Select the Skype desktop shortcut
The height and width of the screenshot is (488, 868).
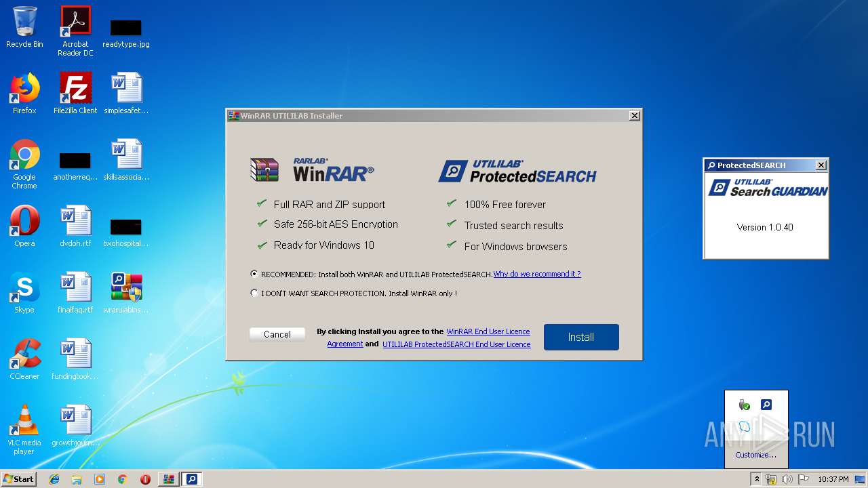[x=24, y=293]
